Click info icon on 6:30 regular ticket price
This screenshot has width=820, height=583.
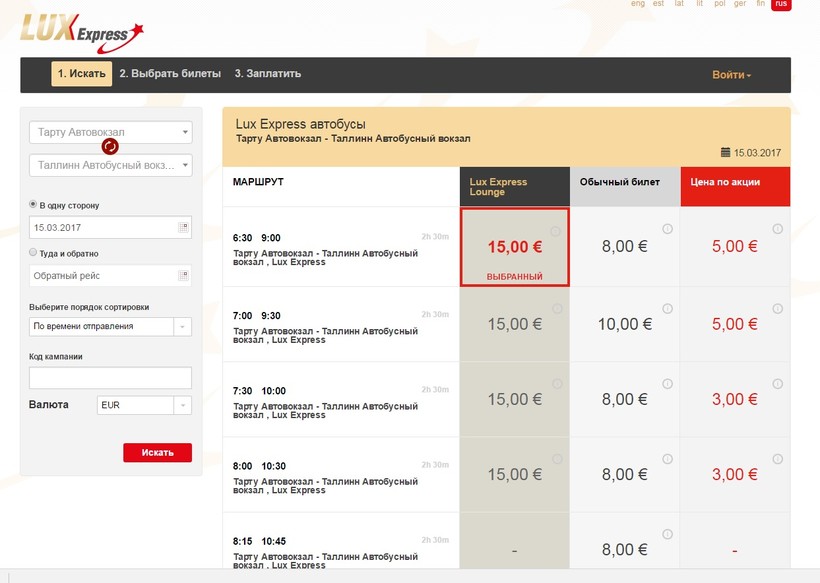point(667,229)
